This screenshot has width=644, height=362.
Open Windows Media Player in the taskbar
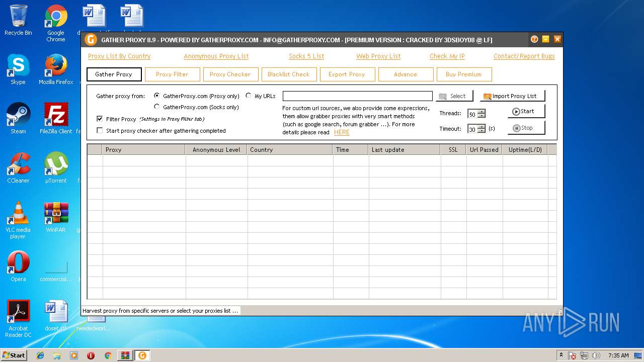pyautogui.click(x=74, y=355)
